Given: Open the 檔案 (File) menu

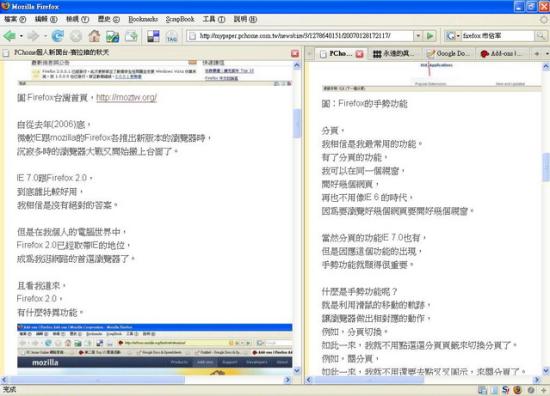Looking at the screenshot, I should 15,19.
